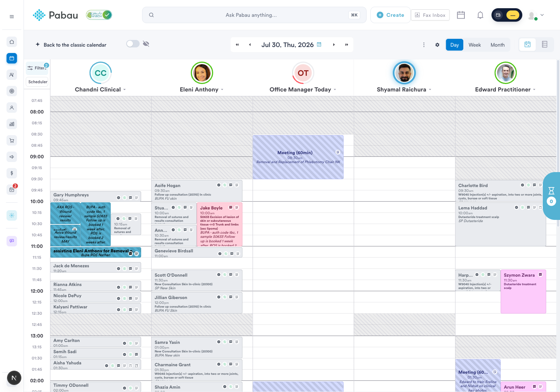The width and height of the screenshot is (560, 392).
Task: Open Rianna Atkins appointment
Action: coord(96,286)
